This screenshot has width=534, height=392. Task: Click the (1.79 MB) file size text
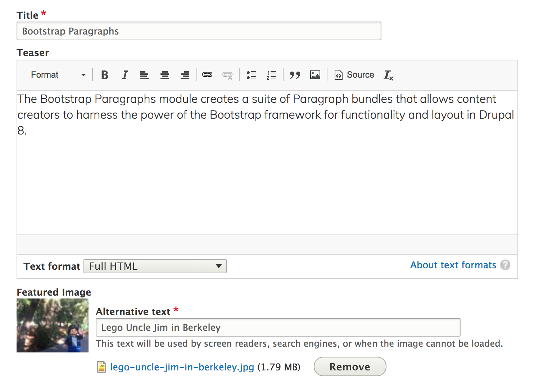click(279, 367)
